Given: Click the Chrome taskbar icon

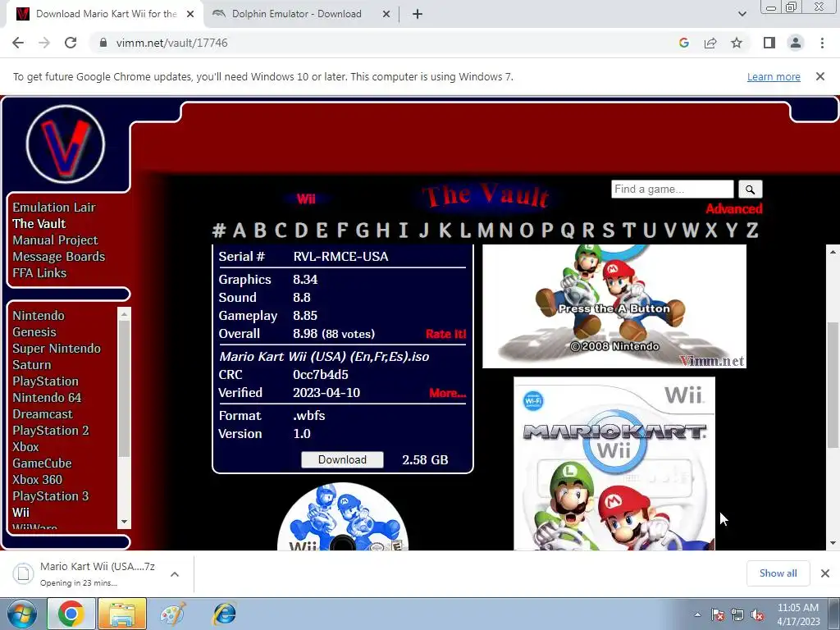Looking at the screenshot, I should [71, 614].
